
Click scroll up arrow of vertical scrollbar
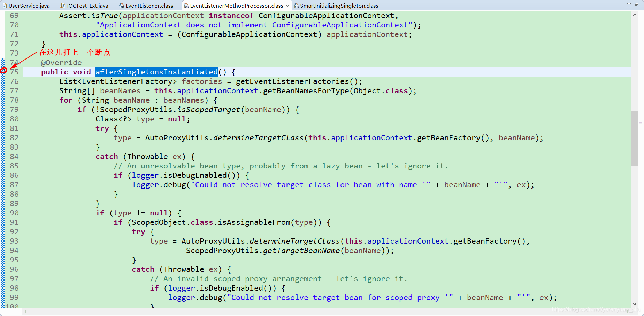[x=635, y=15]
